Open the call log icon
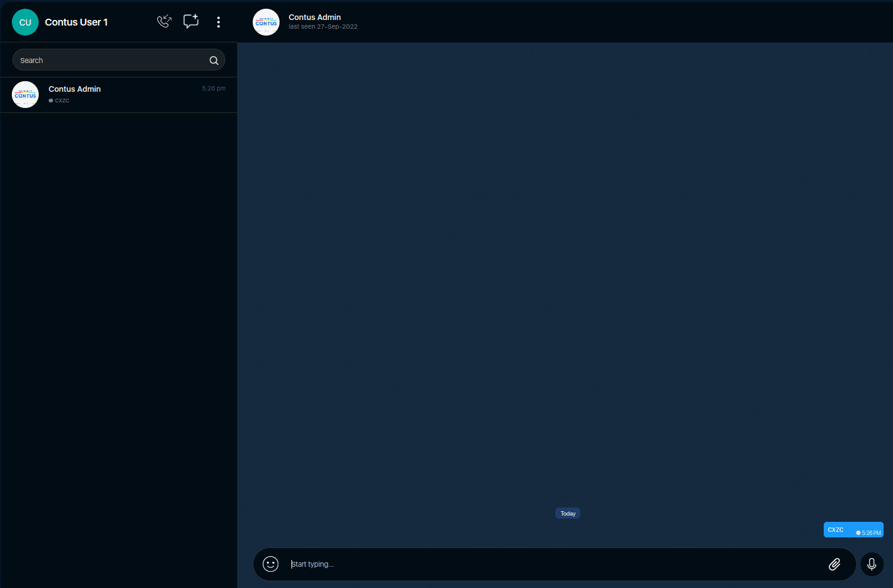Viewport: 893px width, 588px height. coord(164,22)
